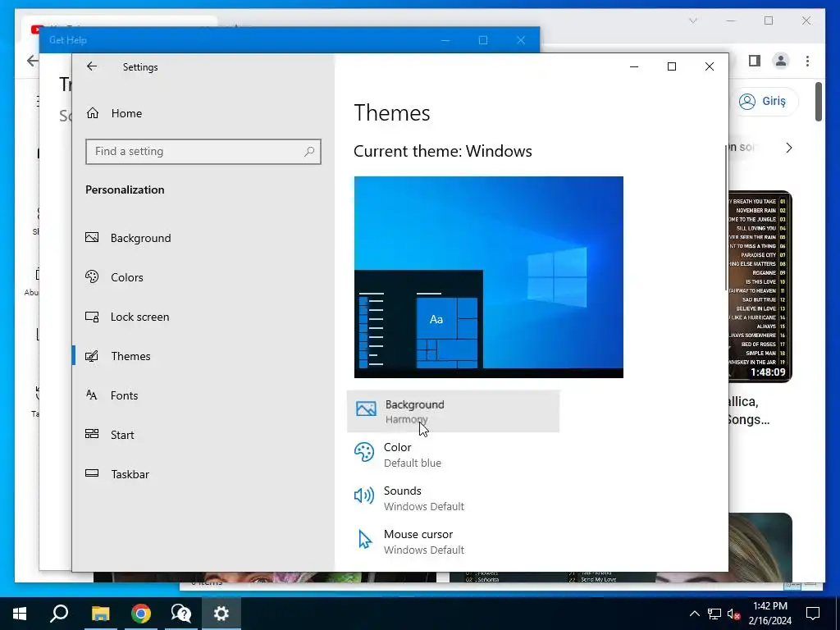
Task: Click the Fonts AA icon in sidebar
Action: tap(92, 395)
